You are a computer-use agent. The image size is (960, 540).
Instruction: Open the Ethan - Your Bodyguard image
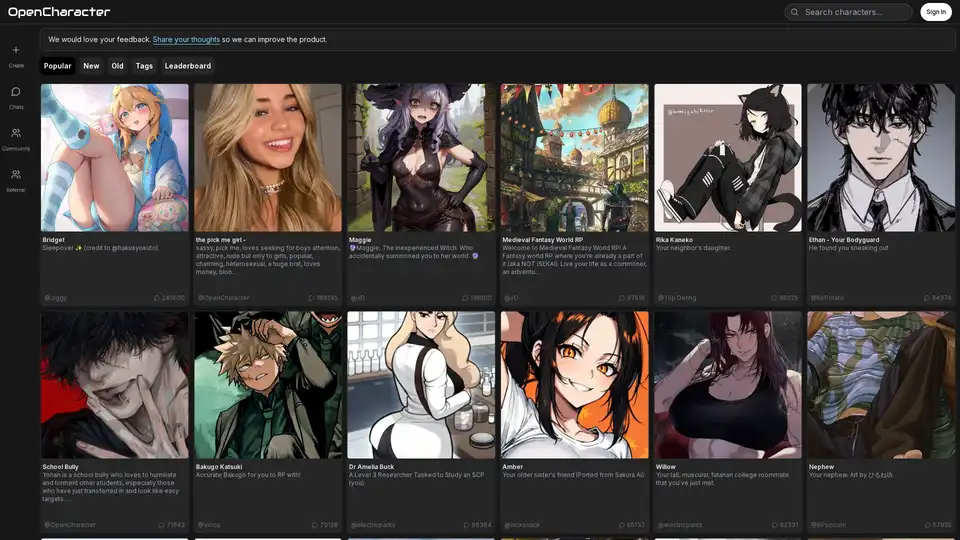(880, 158)
